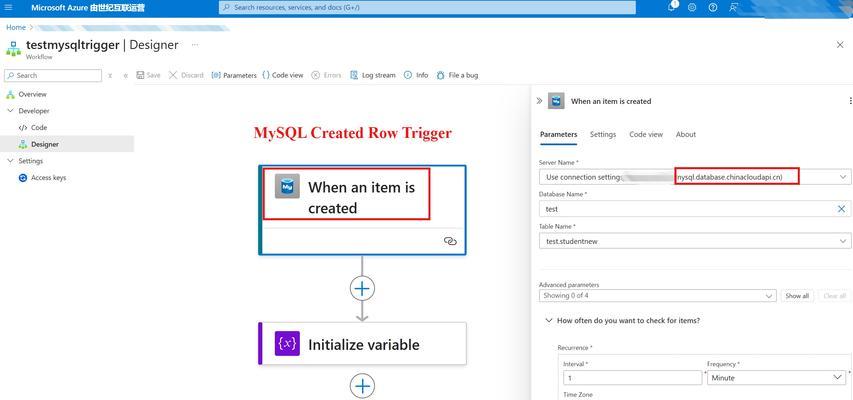Collapse the left navigation sidebar

(126, 76)
